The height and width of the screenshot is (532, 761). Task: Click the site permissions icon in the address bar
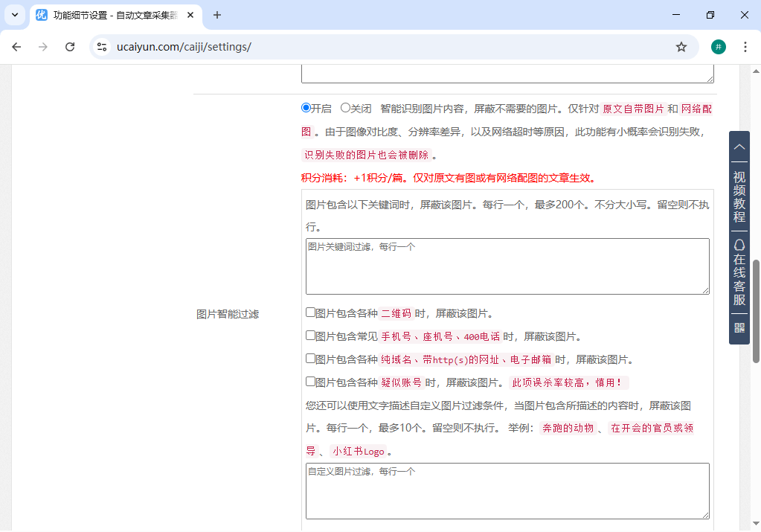click(x=100, y=46)
